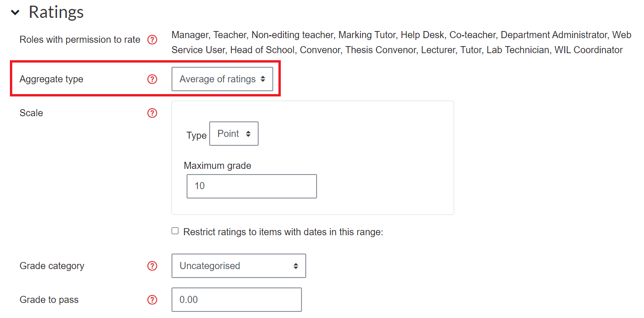This screenshot has width=644, height=318.
Task: Open the scale Type dropdown
Action: 234,134
